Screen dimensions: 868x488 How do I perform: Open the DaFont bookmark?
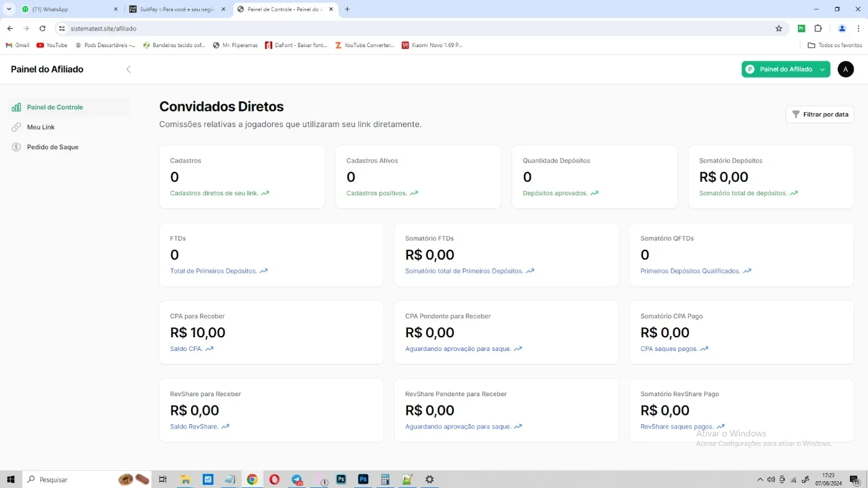click(296, 45)
